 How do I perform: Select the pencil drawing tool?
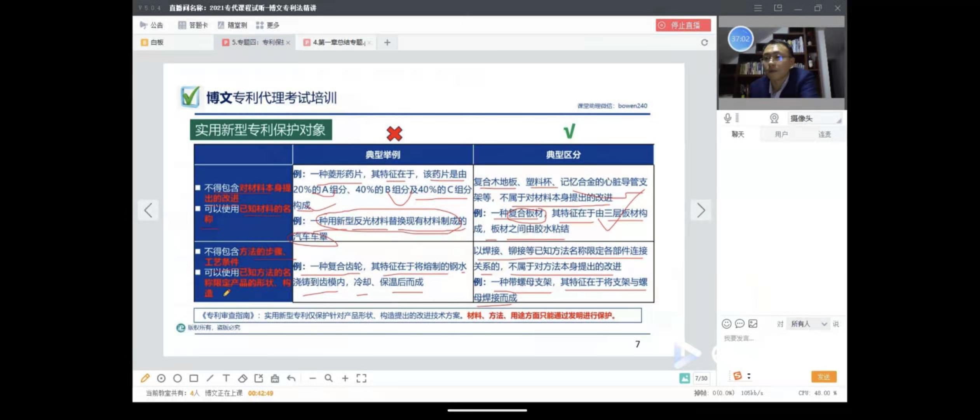coord(145,378)
